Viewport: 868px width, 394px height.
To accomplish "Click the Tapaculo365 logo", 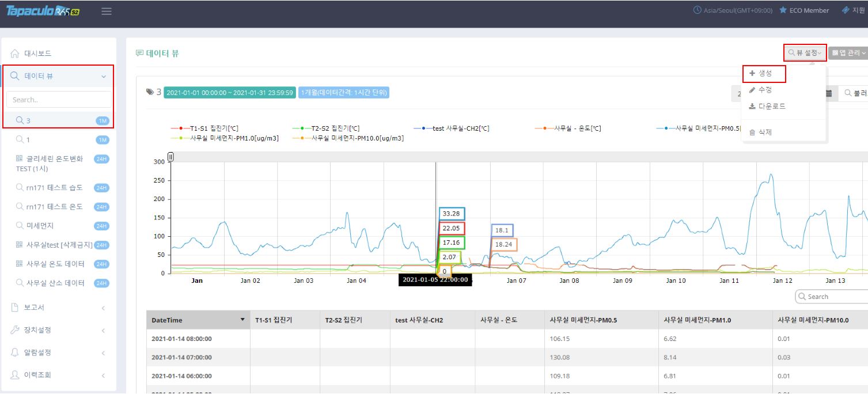I will pyautogui.click(x=43, y=11).
